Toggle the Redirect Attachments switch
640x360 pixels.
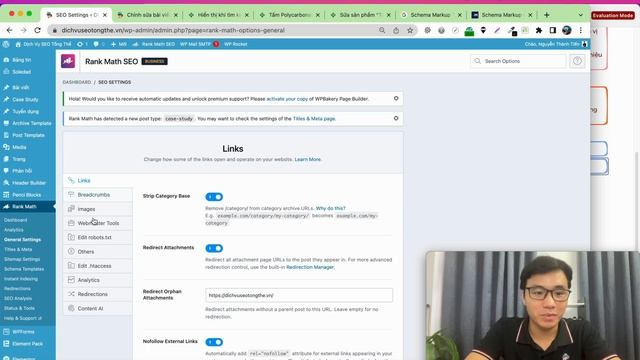(214, 248)
